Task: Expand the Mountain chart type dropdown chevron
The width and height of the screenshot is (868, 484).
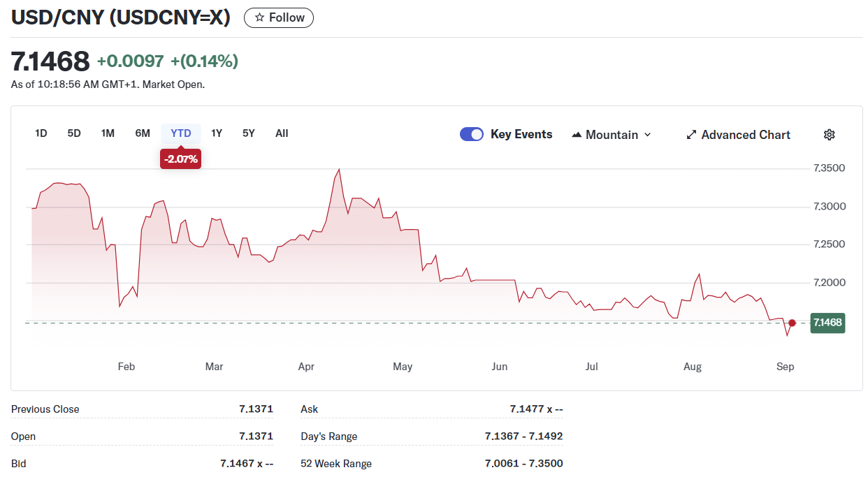Action: pos(647,135)
